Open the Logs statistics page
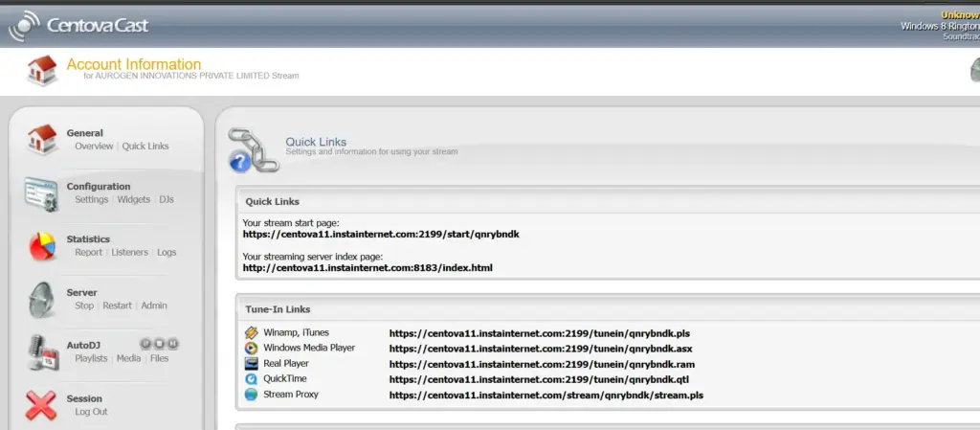The image size is (980, 430). [x=167, y=253]
